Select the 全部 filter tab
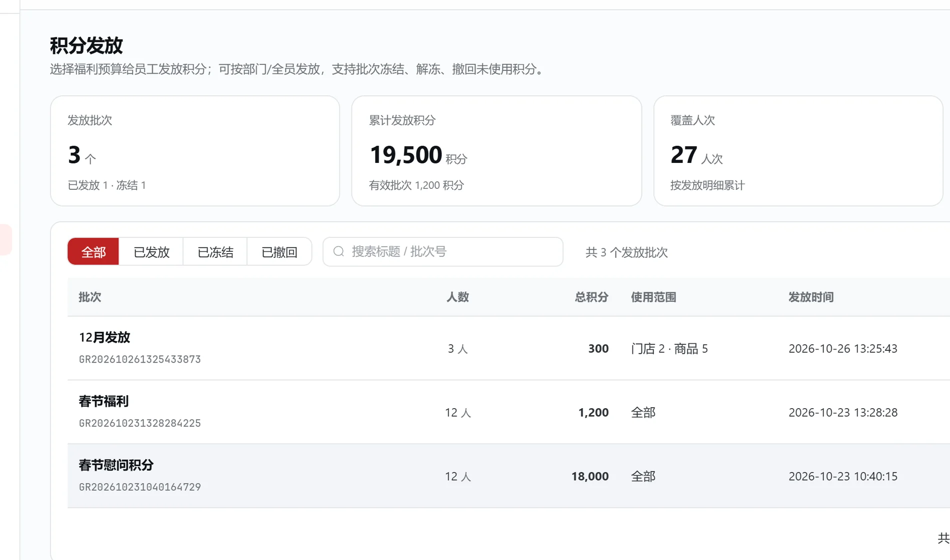The image size is (950, 560). tap(93, 252)
